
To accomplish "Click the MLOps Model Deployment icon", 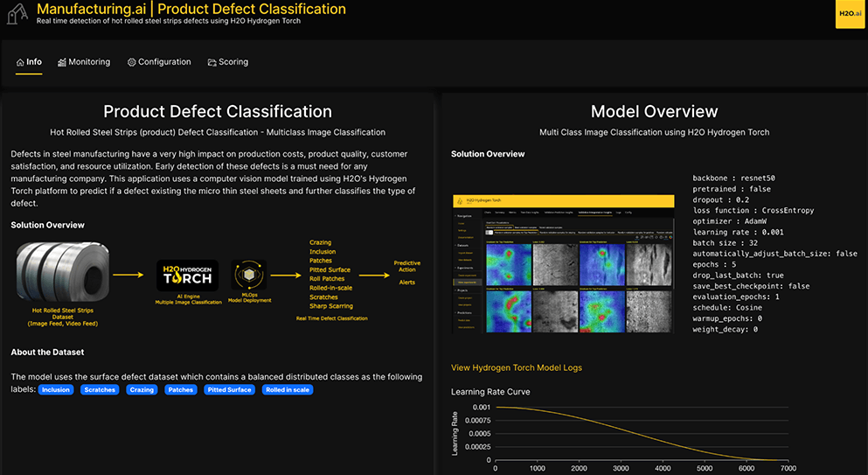I will tap(248, 275).
